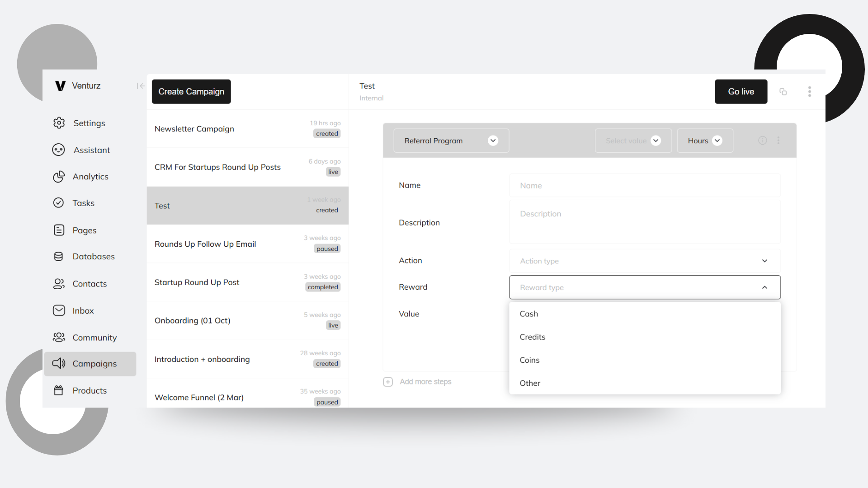This screenshot has height=488, width=868.
Task: Open the Analytics section icon
Action: pos(59,176)
